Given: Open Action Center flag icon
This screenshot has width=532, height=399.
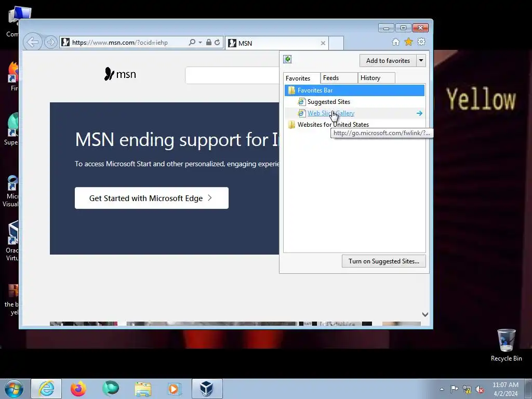Looking at the screenshot, I should [x=454, y=389].
